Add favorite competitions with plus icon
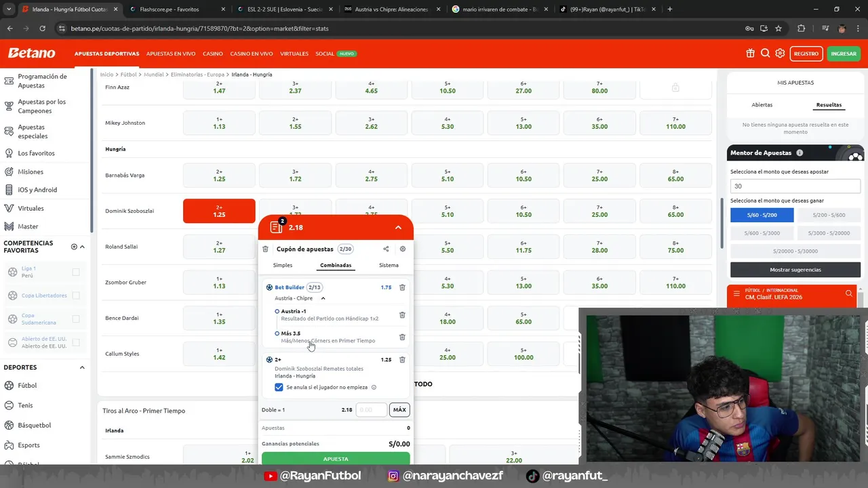The height and width of the screenshot is (488, 868). [74, 247]
